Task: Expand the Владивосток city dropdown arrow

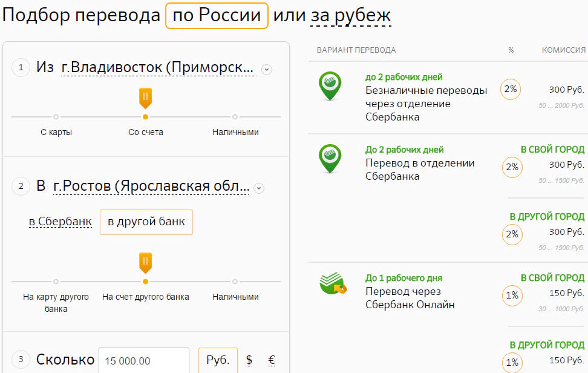Action: [267, 70]
